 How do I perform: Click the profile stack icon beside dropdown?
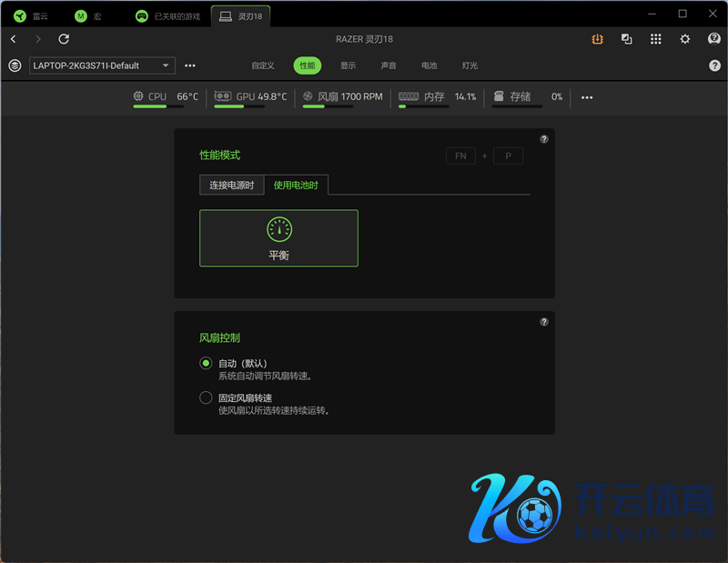[15, 65]
